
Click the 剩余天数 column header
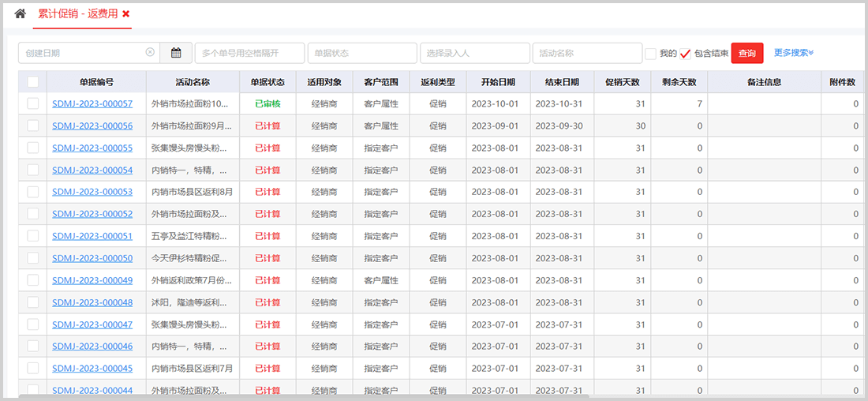[679, 81]
